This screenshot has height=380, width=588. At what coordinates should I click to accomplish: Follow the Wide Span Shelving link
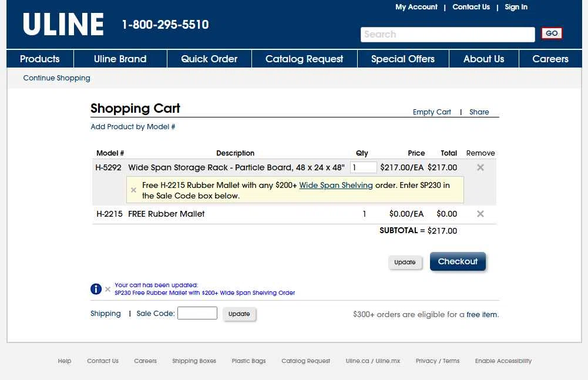(x=335, y=185)
